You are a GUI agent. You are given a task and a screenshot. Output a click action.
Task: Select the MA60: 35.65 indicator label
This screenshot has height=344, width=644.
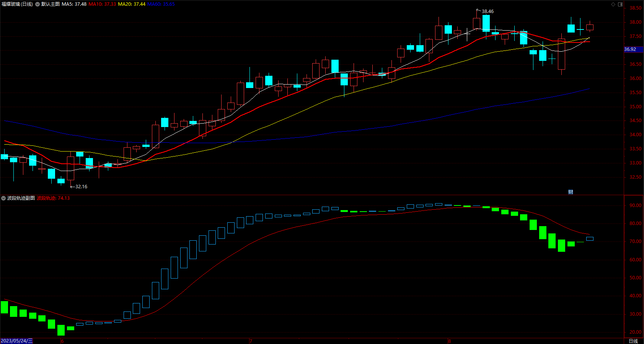(161, 4)
